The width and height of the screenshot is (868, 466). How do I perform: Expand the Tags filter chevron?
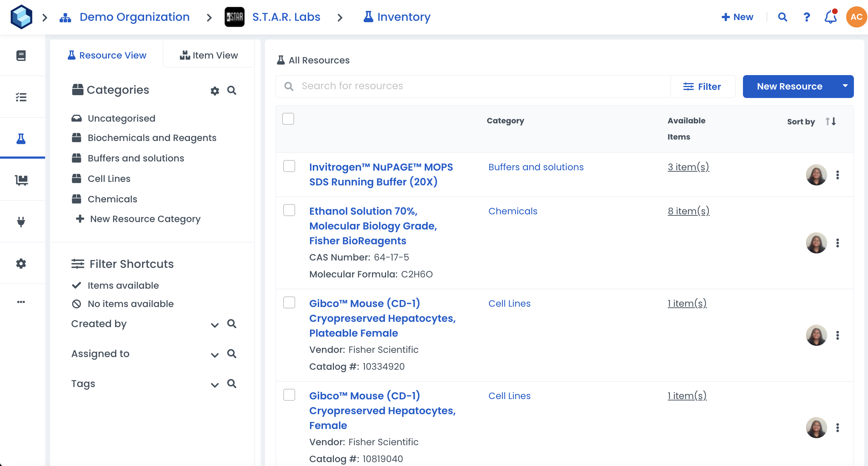click(215, 385)
